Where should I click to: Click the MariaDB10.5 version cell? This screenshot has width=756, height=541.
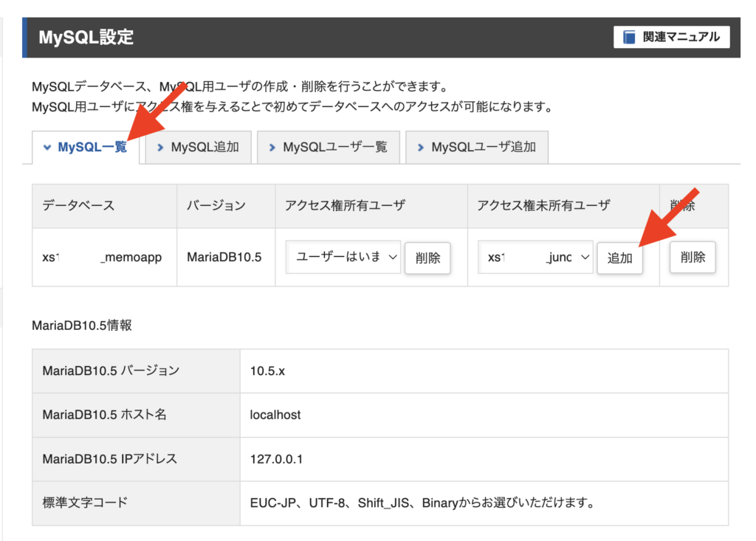coord(226,257)
